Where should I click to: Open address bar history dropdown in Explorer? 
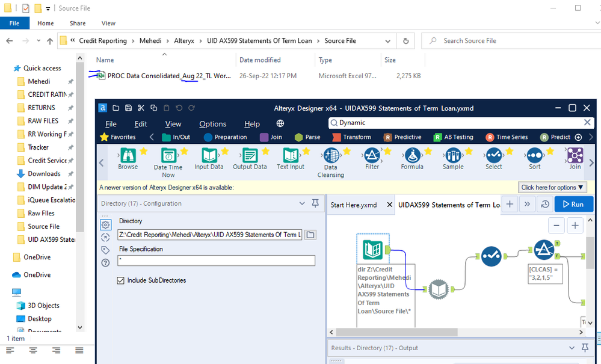(x=388, y=41)
